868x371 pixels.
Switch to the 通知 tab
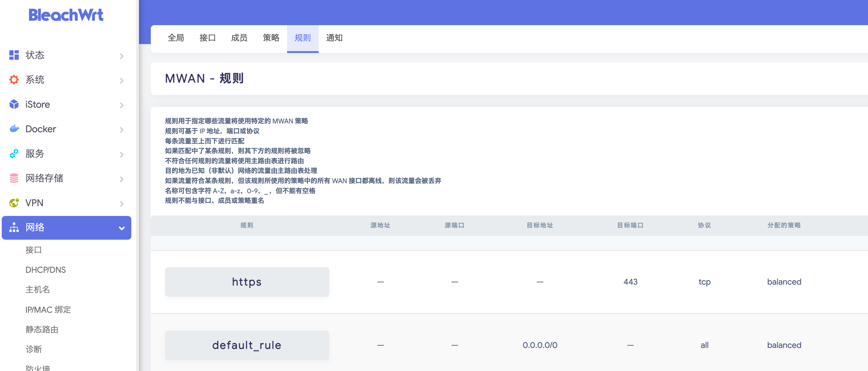[334, 38]
